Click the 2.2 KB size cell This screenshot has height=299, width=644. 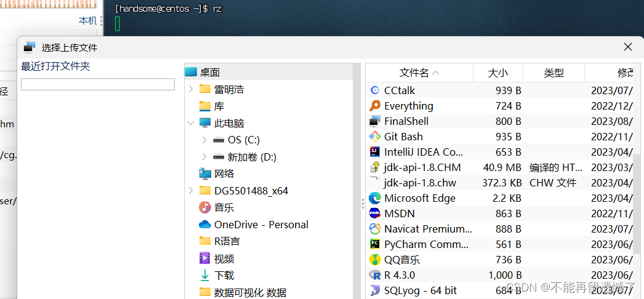[507, 198]
